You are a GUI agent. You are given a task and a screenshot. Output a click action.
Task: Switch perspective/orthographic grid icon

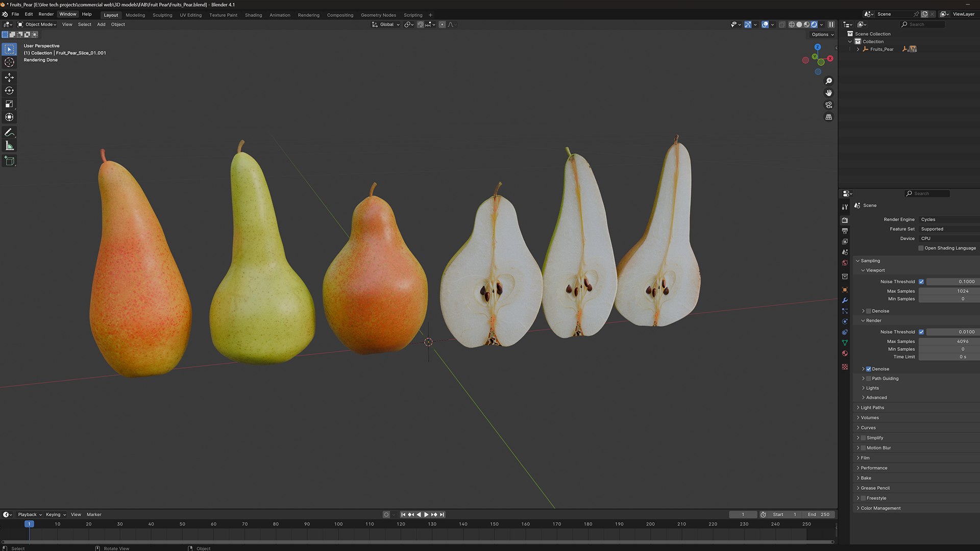click(x=829, y=117)
